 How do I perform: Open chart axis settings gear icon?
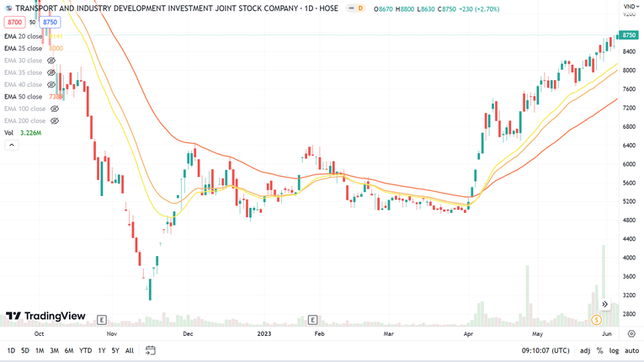point(631,334)
